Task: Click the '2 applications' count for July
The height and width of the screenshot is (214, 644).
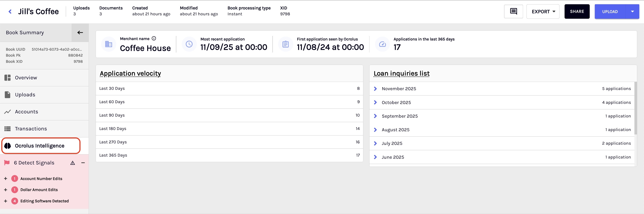Action: (x=616, y=143)
